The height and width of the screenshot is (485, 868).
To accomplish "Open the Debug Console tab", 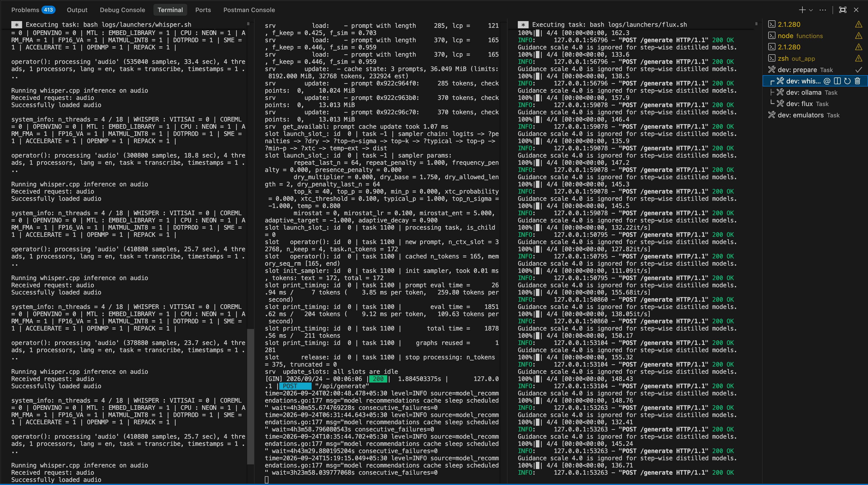I will (122, 10).
